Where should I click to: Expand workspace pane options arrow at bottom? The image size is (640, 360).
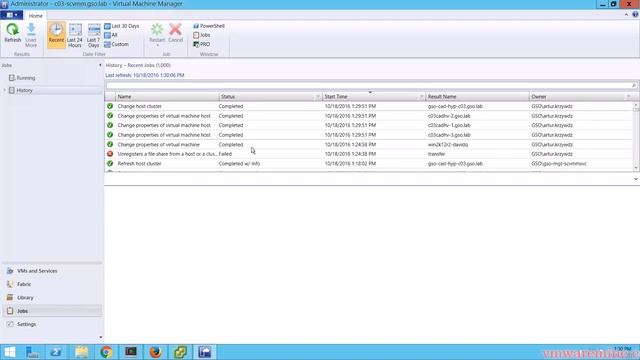tap(101, 337)
